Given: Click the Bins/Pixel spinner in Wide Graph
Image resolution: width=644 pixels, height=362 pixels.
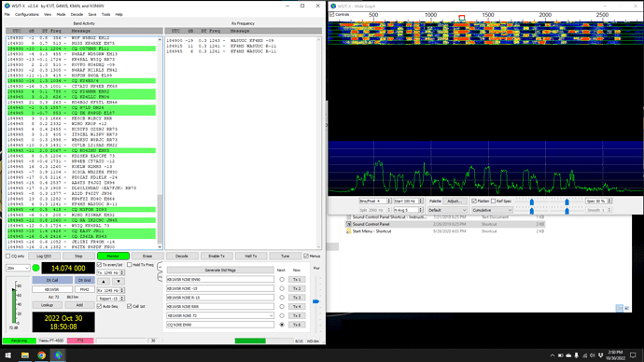Looking at the screenshot, I should pyautogui.click(x=375, y=202).
